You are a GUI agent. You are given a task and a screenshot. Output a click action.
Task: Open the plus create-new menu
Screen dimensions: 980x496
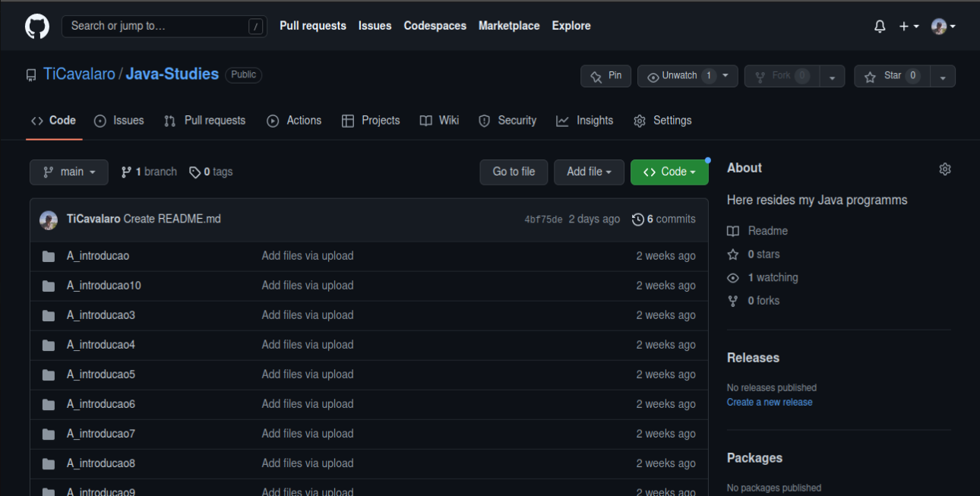[909, 27]
